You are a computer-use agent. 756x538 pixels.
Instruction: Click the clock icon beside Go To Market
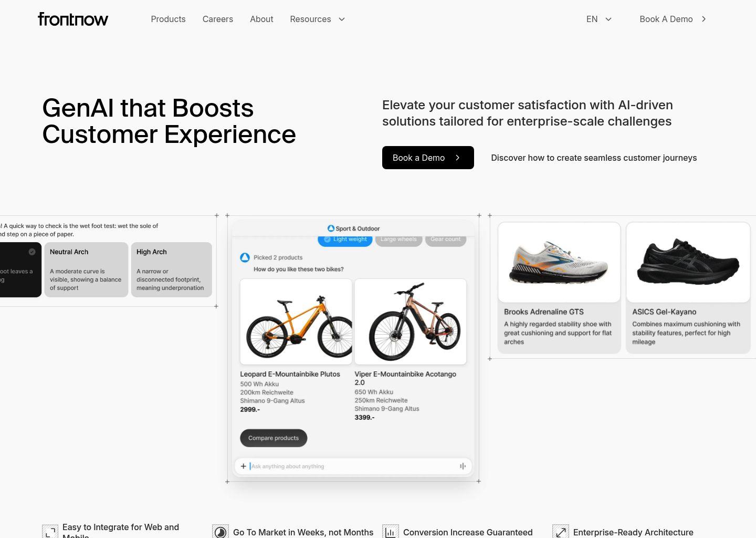(220, 532)
